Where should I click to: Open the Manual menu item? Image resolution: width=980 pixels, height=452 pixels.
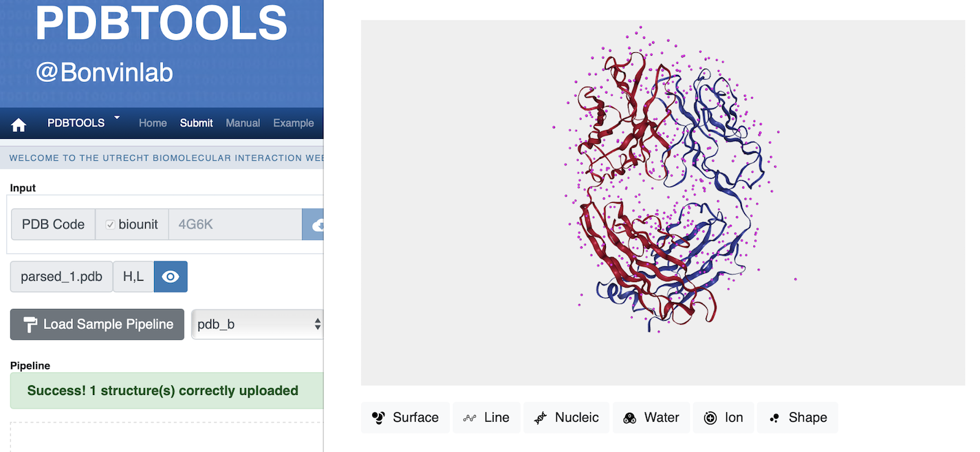[x=243, y=123]
